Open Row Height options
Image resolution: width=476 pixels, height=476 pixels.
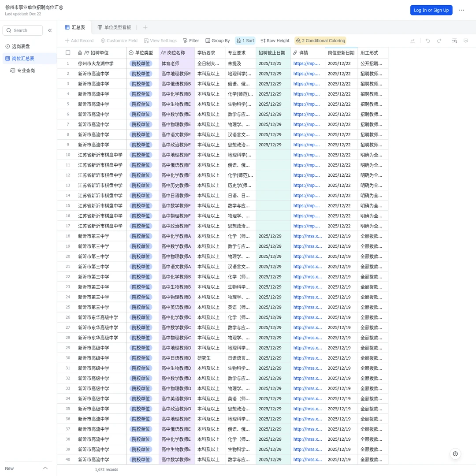275,41
